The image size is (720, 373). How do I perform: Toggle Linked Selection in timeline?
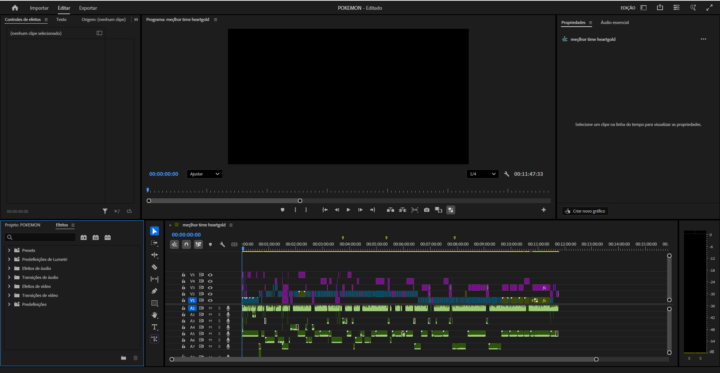pyautogui.click(x=198, y=244)
